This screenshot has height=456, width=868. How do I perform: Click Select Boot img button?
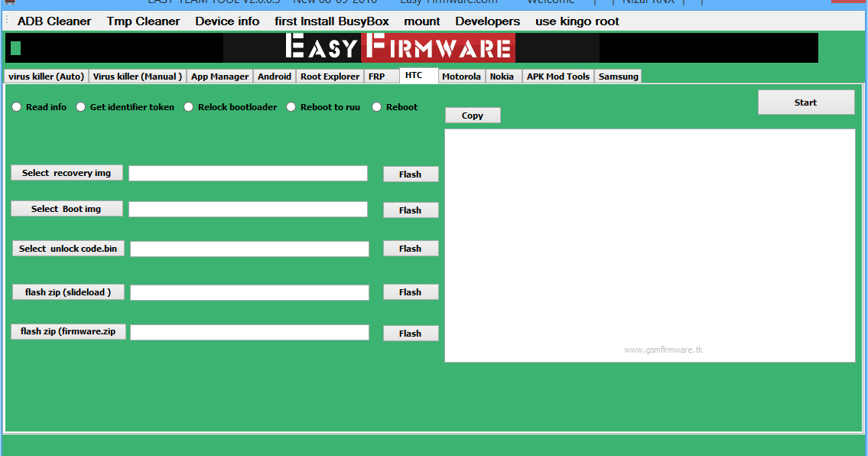pos(67,209)
